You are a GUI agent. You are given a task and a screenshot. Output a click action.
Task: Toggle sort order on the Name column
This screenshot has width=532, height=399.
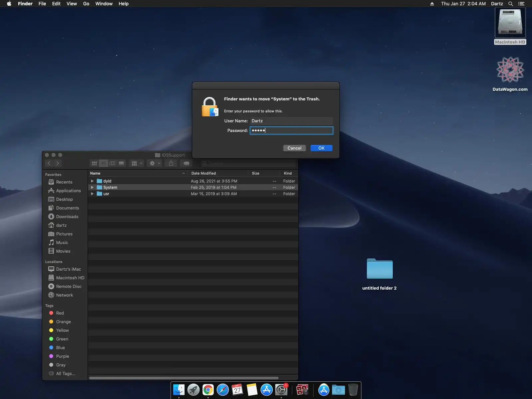138,173
